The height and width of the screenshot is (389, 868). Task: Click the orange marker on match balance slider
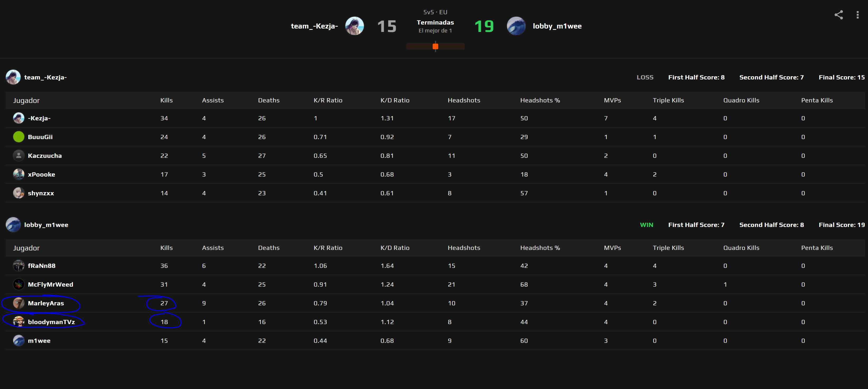click(x=435, y=46)
